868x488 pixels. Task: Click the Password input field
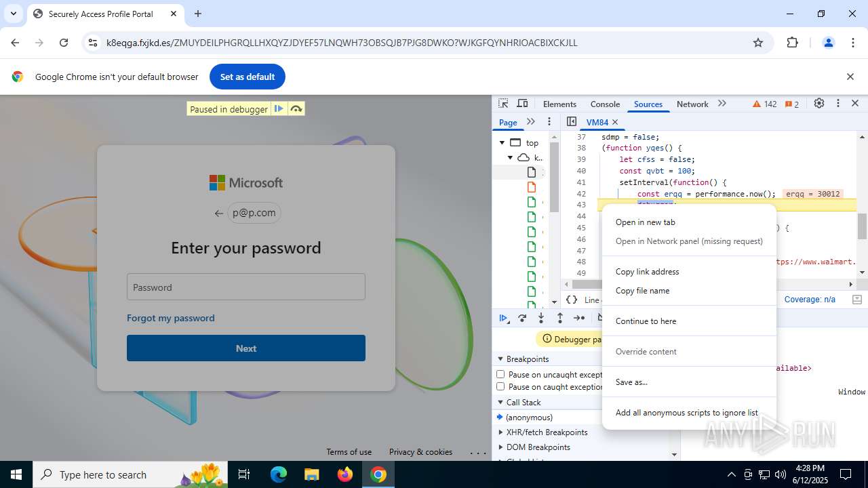[246, 287]
